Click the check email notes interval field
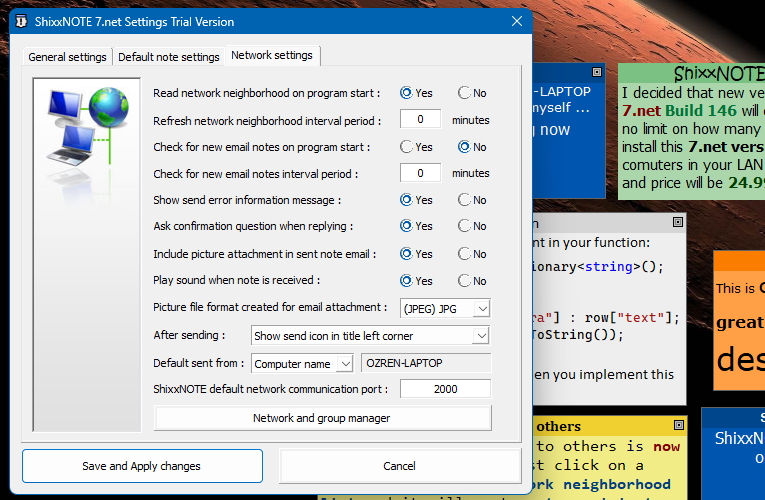765x500 pixels. pos(420,173)
